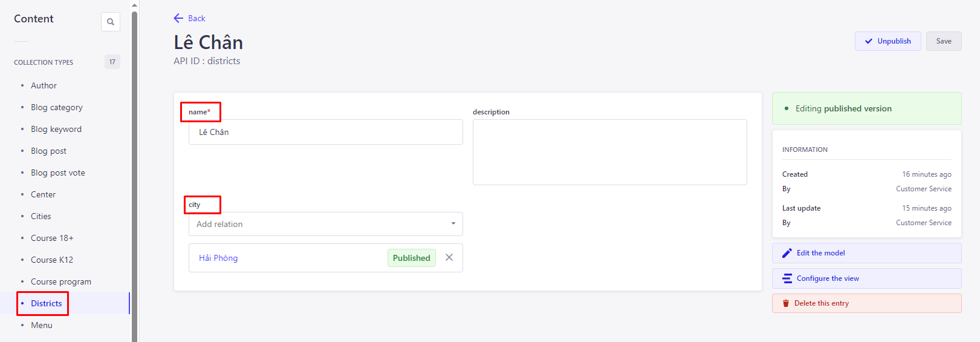The width and height of the screenshot is (980, 342).
Task: Open the Districts collection type
Action: click(x=47, y=303)
